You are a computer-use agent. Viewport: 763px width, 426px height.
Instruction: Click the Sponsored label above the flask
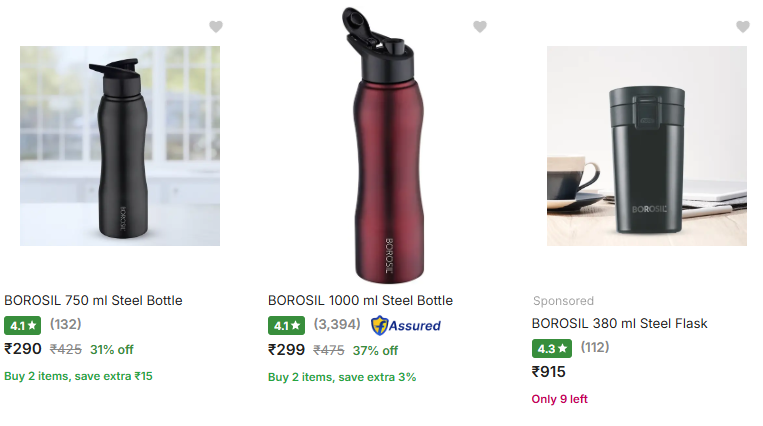[563, 300]
